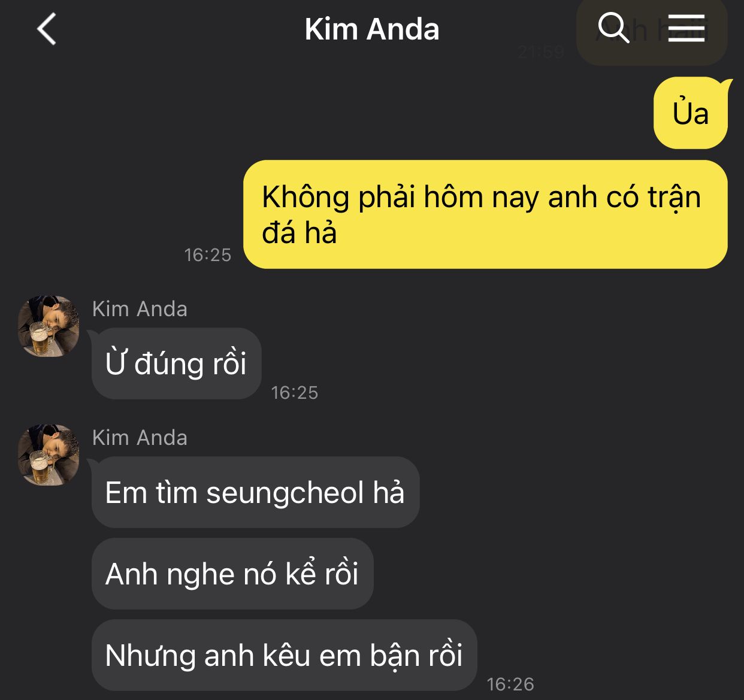Tap the 16:26 timestamp at the bottom
The height and width of the screenshot is (700, 744).
coord(510,684)
